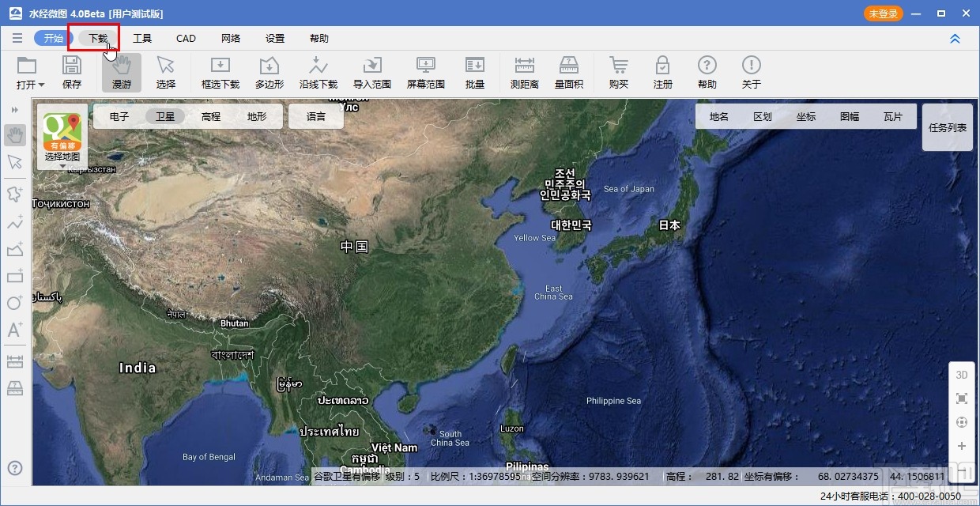Click the 购买 shopping cart icon
980x506 pixels.
618,73
